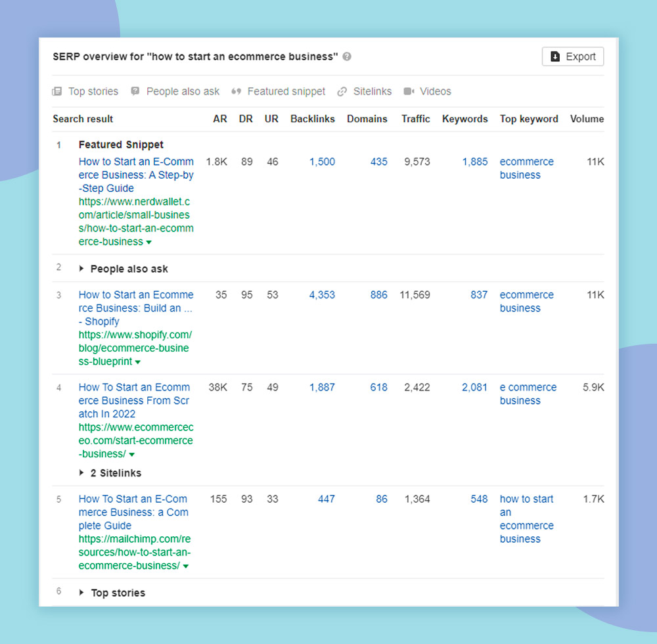Click the Top keyword column header

[x=529, y=119]
